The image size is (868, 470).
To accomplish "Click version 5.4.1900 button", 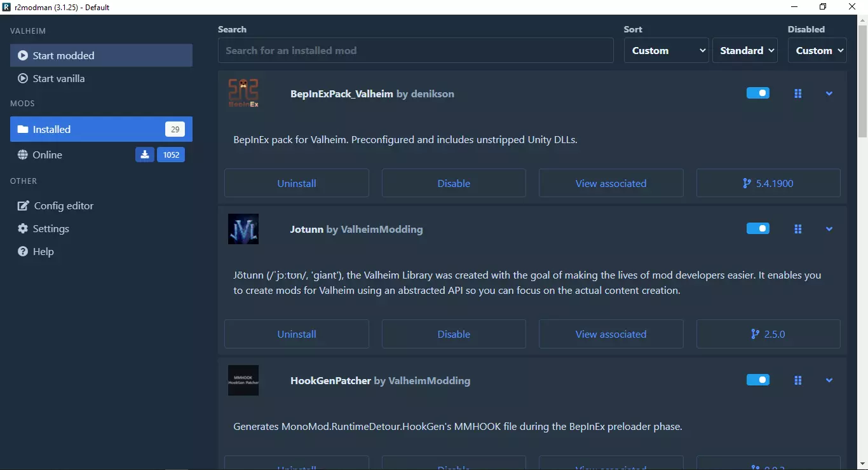I will (x=768, y=183).
